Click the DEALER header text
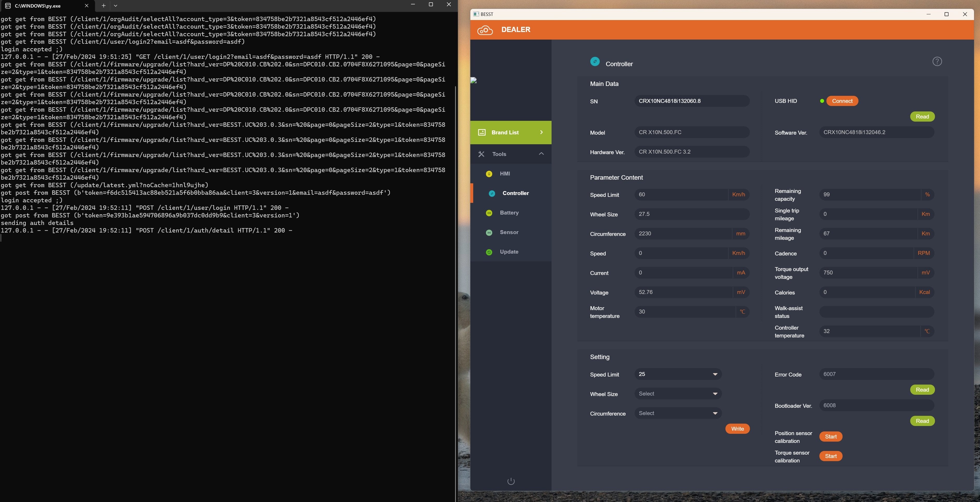Viewport: 980px width, 502px height. [515, 30]
